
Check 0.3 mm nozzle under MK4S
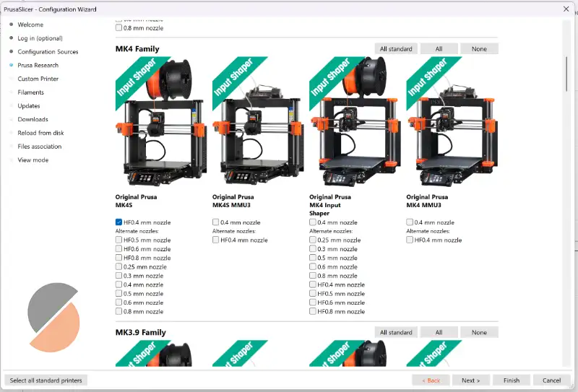coord(118,275)
